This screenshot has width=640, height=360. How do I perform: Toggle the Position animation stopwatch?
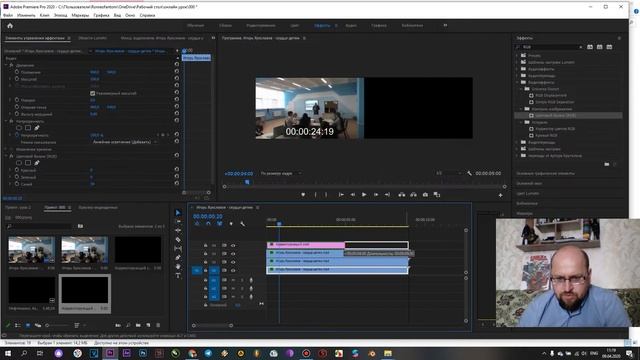coord(17,72)
